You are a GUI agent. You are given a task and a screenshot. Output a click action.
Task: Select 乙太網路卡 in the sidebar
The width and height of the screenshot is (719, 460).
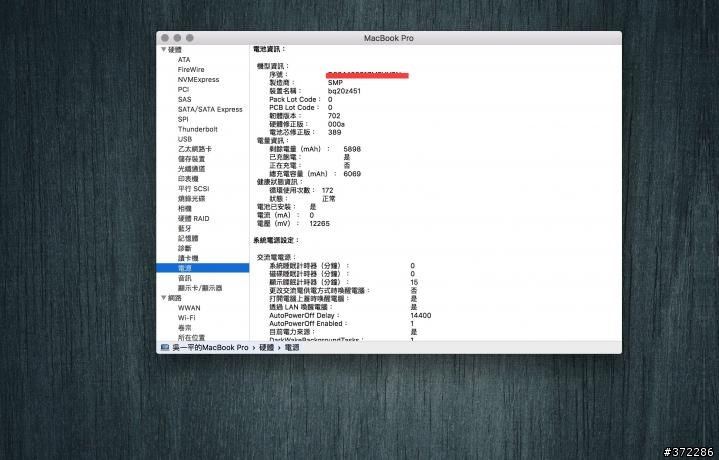click(x=195, y=149)
